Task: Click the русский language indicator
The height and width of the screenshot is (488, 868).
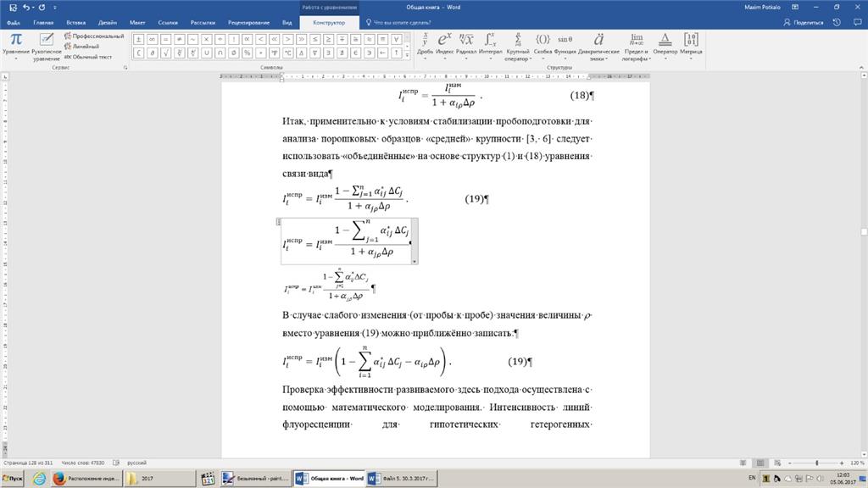Action: (136, 463)
